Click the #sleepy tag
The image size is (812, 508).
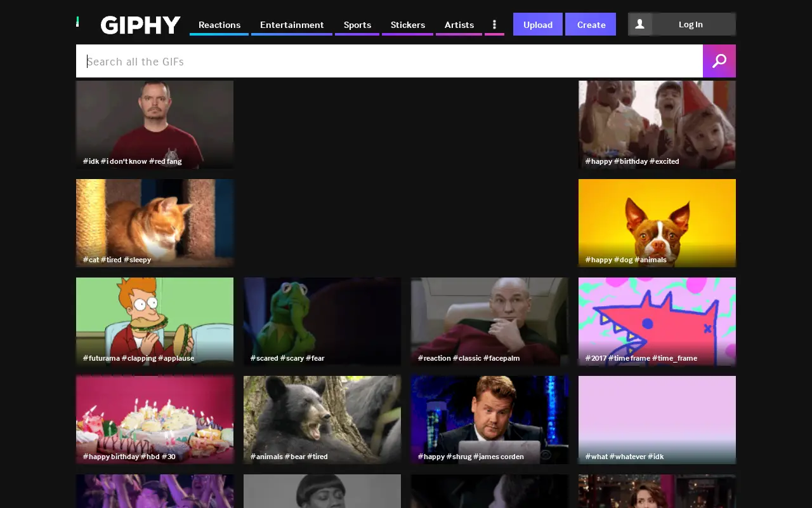(x=137, y=260)
